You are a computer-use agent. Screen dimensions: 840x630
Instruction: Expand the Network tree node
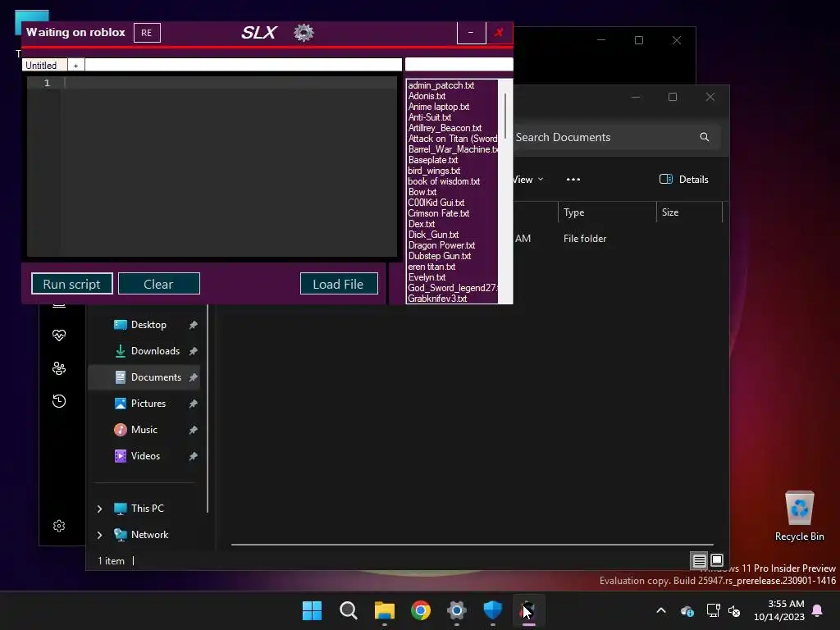tap(99, 535)
